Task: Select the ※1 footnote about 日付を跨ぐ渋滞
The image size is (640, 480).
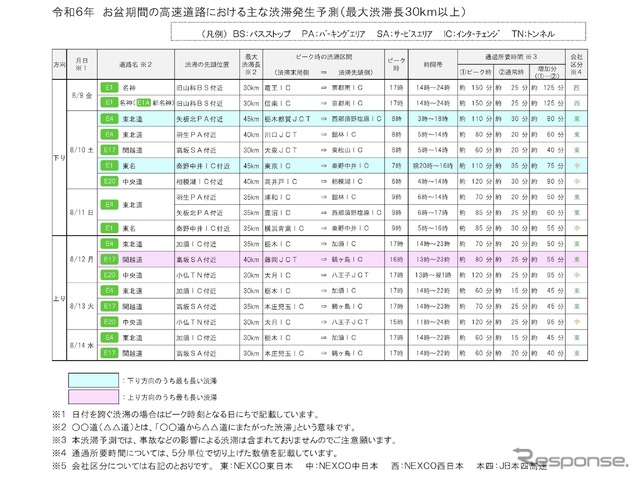Action: point(186,414)
